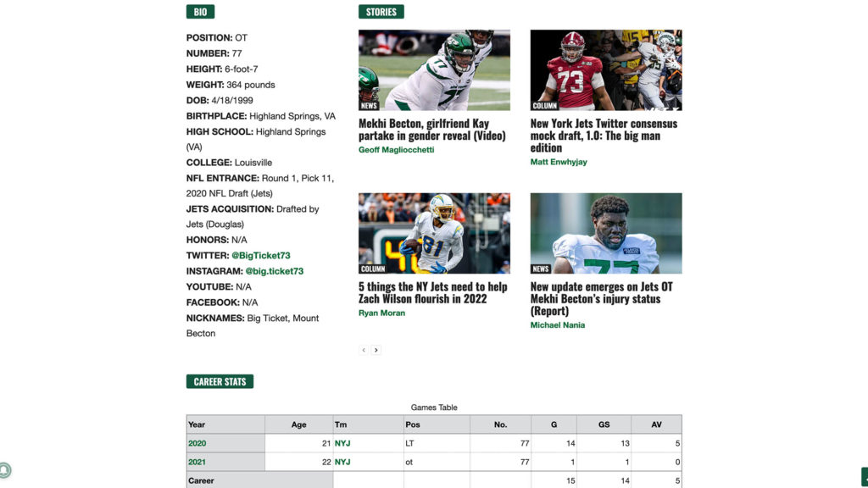Viewport: 868px width, 488px height.
Task: Open Twitter consensus mock draft headline
Action: click(604, 136)
